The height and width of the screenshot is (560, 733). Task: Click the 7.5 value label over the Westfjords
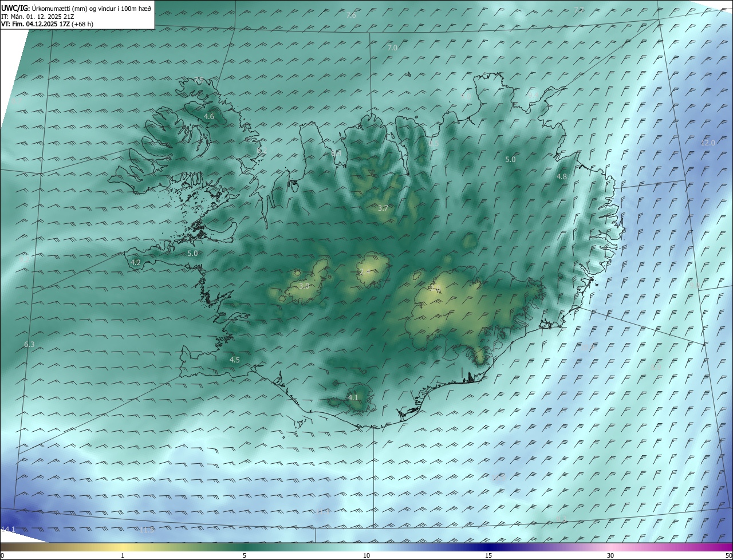[198, 80]
